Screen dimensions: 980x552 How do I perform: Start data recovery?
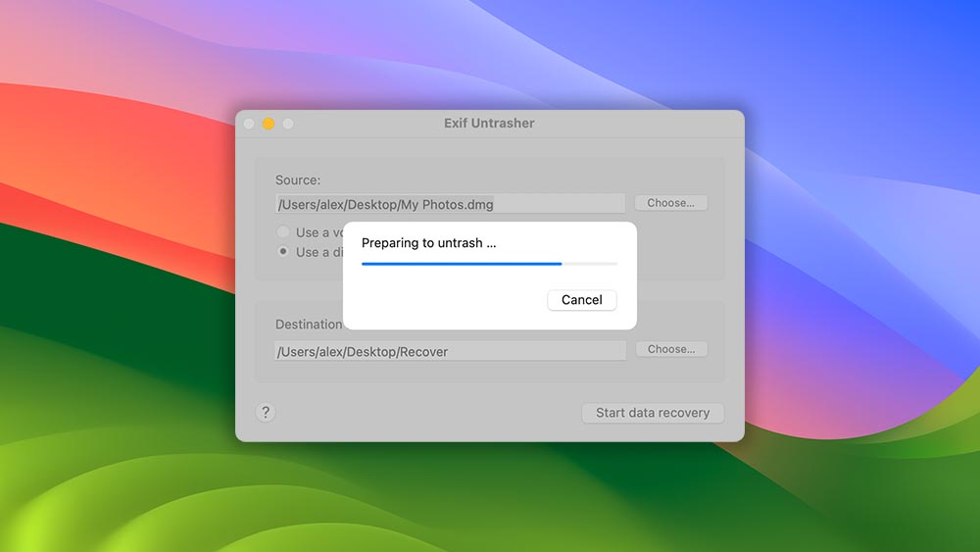653,413
